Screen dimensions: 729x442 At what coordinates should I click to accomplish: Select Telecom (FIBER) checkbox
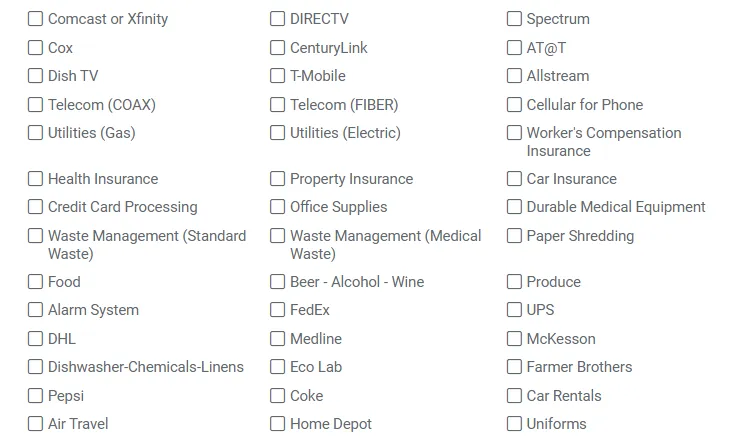pos(278,105)
